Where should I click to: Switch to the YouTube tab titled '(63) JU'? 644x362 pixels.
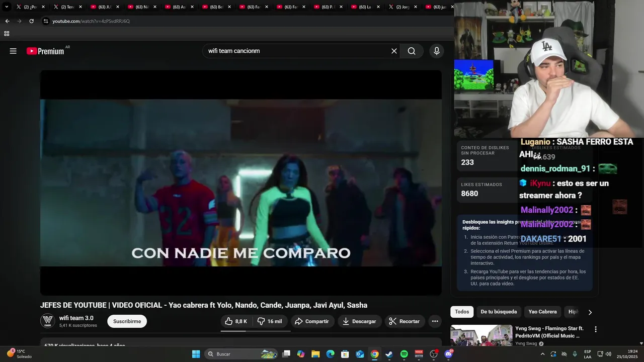point(105,7)
